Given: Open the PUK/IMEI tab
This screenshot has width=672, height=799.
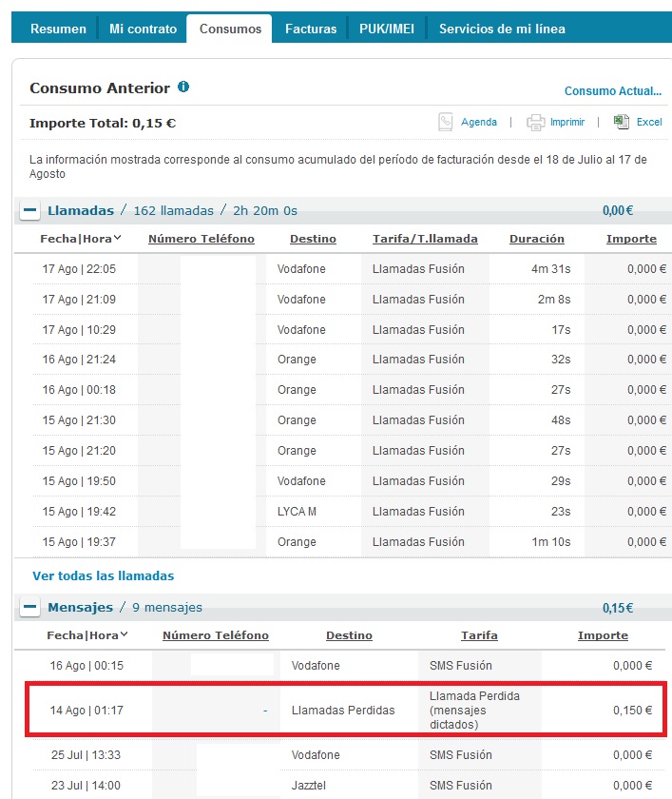Looking at the screenshot, I should tap(387, 29).
